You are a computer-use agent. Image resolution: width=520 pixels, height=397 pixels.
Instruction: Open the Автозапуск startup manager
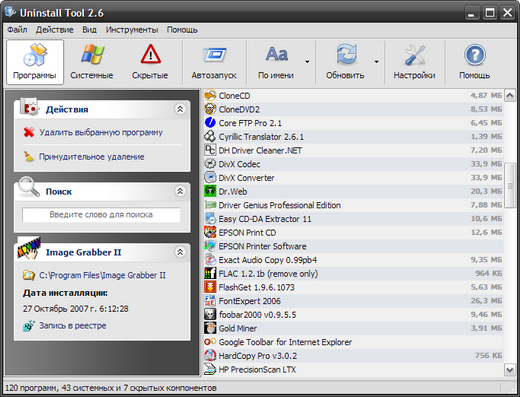214,62
